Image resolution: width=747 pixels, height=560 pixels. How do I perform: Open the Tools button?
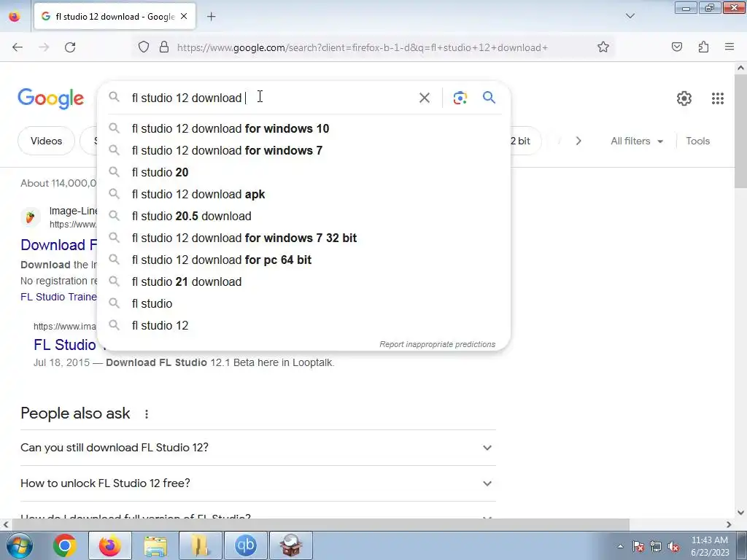[697, 141]
